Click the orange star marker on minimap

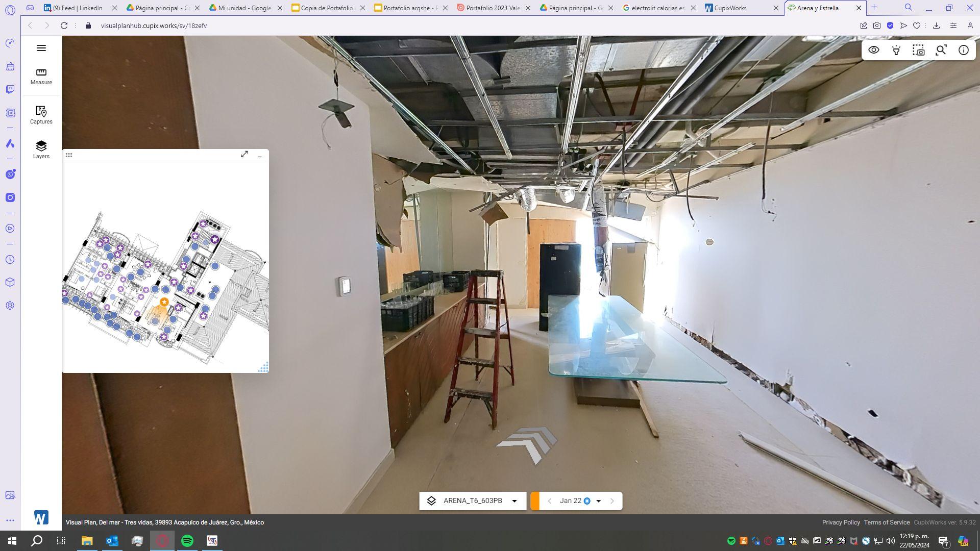(x=164, y=302)
